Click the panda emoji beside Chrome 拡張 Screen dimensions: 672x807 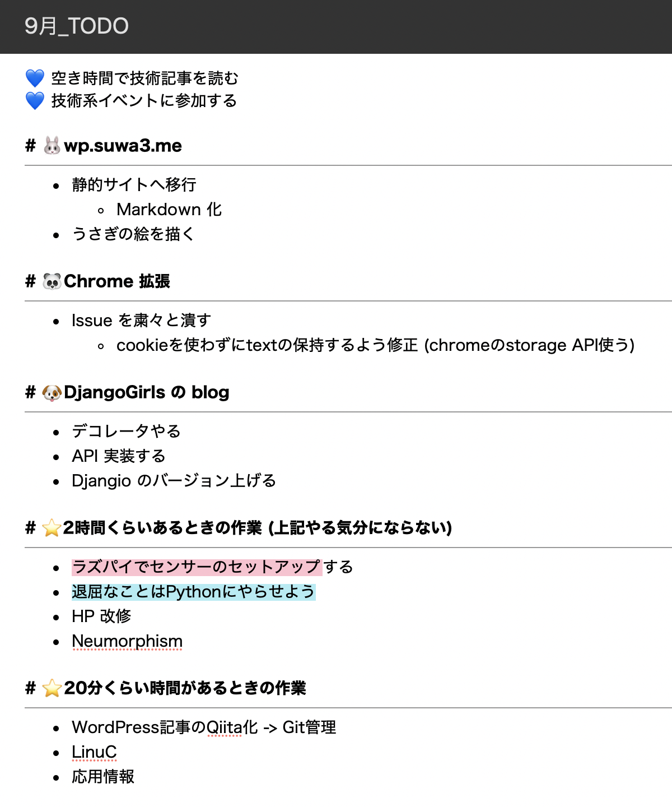[52, 281]
